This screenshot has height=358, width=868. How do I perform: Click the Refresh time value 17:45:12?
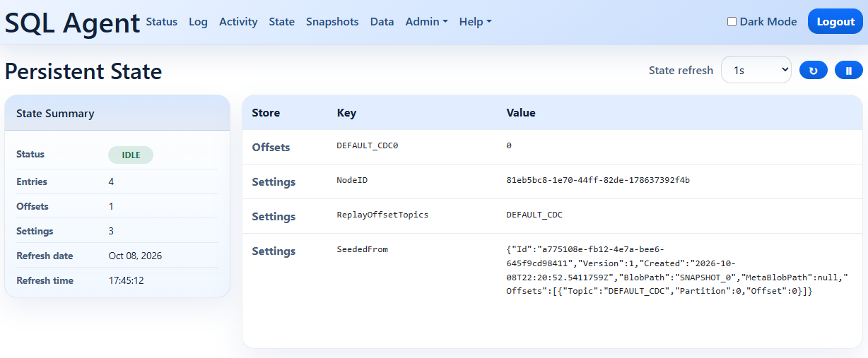click(x=127, y=280)
